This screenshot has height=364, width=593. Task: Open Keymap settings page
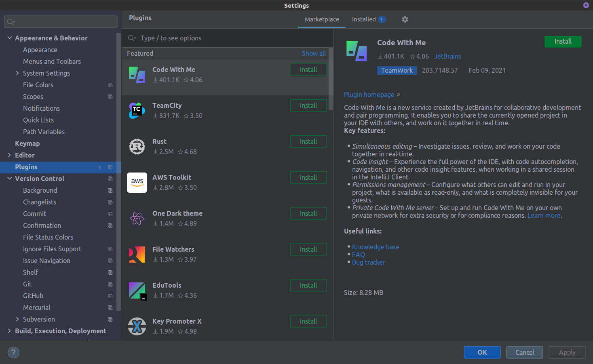(27, 143)
